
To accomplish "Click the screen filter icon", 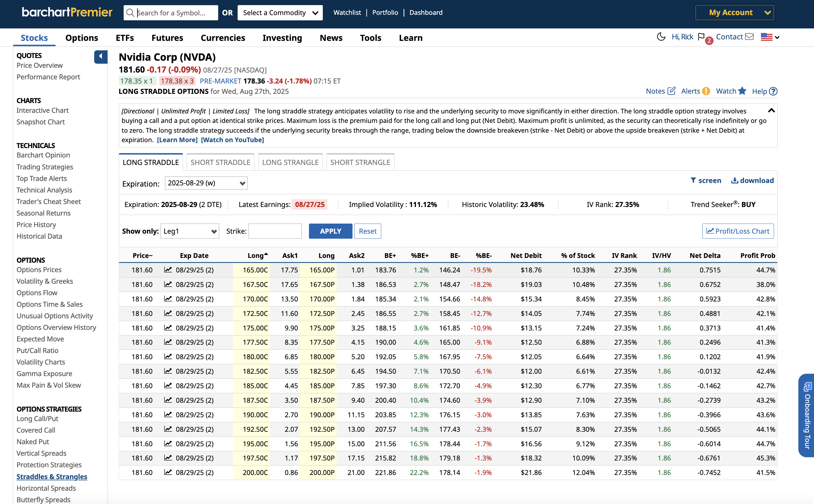I will coord(693,180).
